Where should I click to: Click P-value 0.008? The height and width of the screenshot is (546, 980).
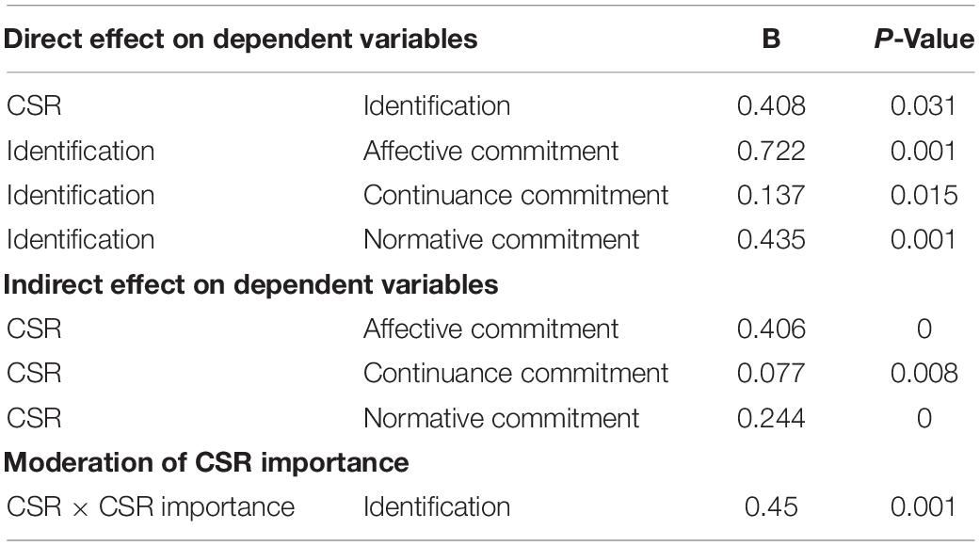[924, 373]
